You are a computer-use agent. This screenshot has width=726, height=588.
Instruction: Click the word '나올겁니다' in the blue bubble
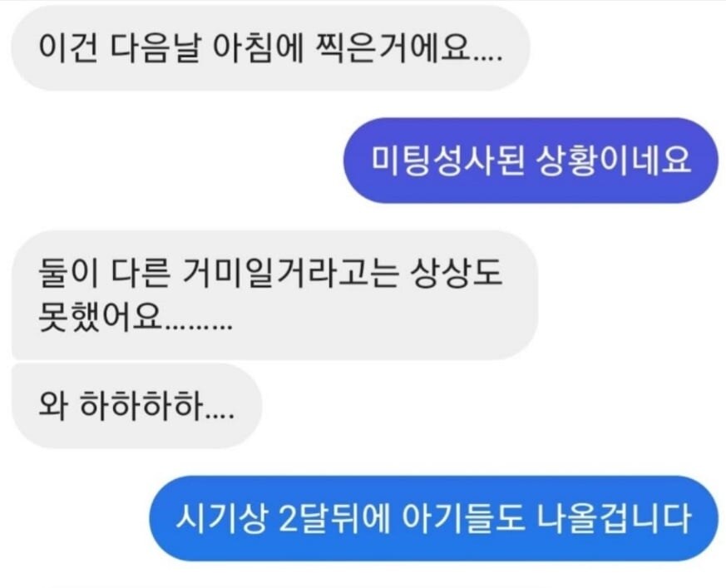614,518
